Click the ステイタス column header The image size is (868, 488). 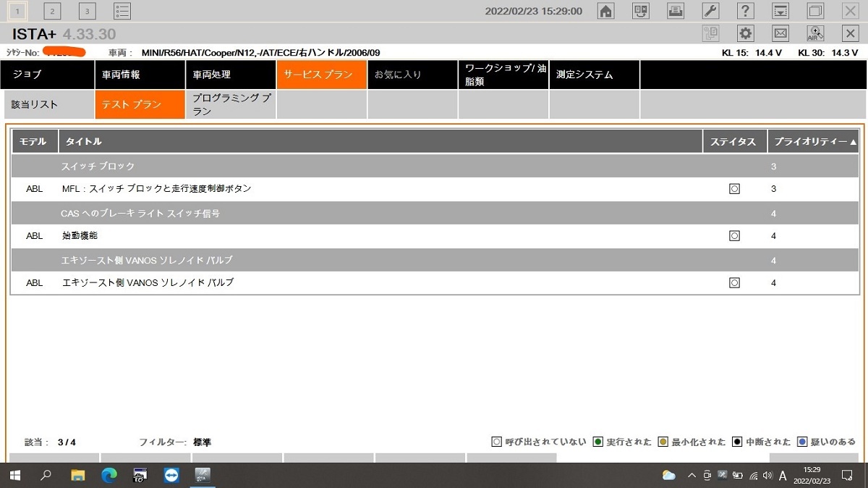734,142
